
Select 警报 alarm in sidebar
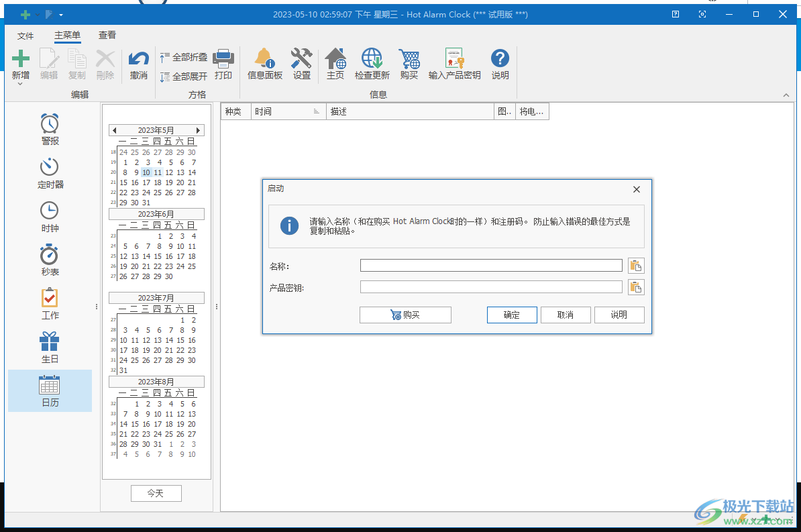tap(50, 129)
